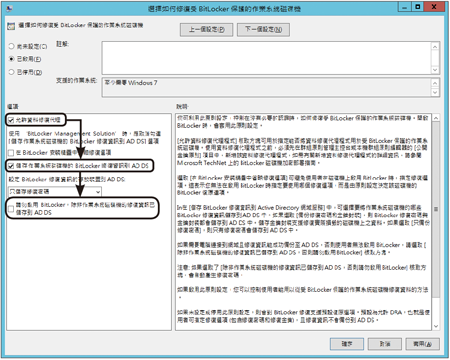Click the help panel scroll-down arrow
Image resolution: width=450 pixels, height=360 pixels.
pyautogui.click(x=435, y=326)
